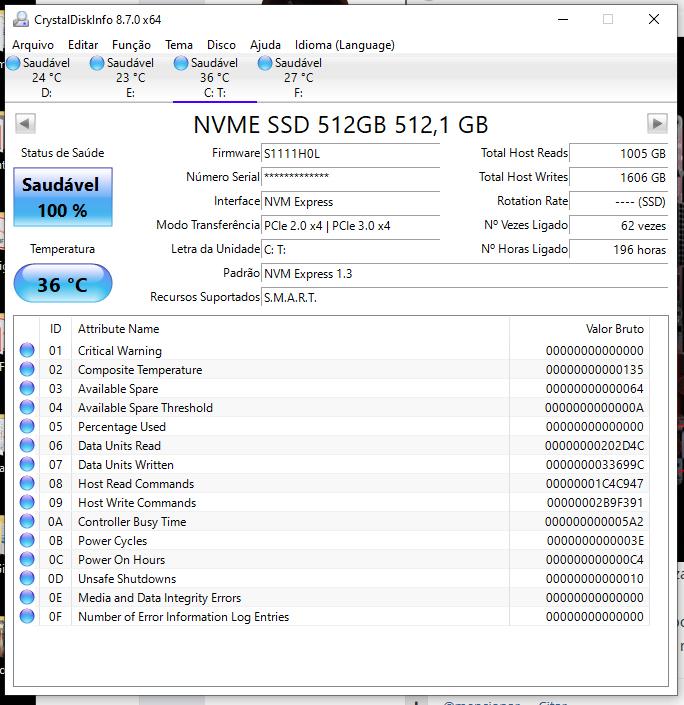
Task: Click the blue health orb of disk F:
Action: coord(265,63)
